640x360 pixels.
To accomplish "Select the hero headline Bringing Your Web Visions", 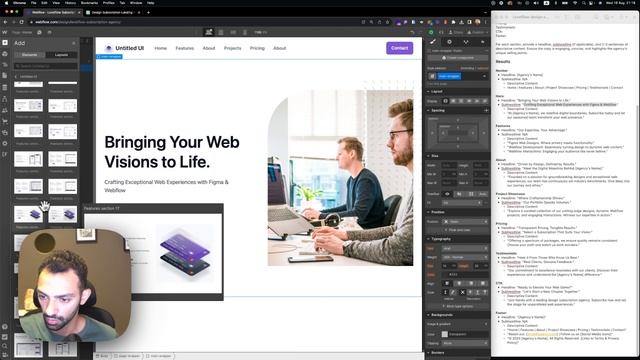I will point(172,152).
